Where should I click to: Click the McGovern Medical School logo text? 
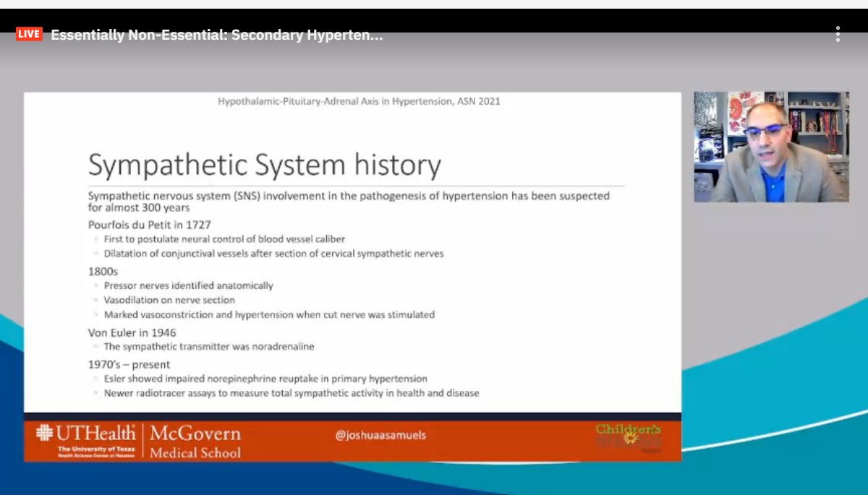click(195, 441)
